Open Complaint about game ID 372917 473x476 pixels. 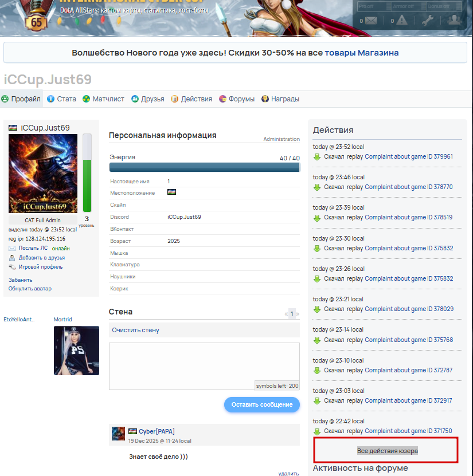pyautogui.click(x=408, y=401)
